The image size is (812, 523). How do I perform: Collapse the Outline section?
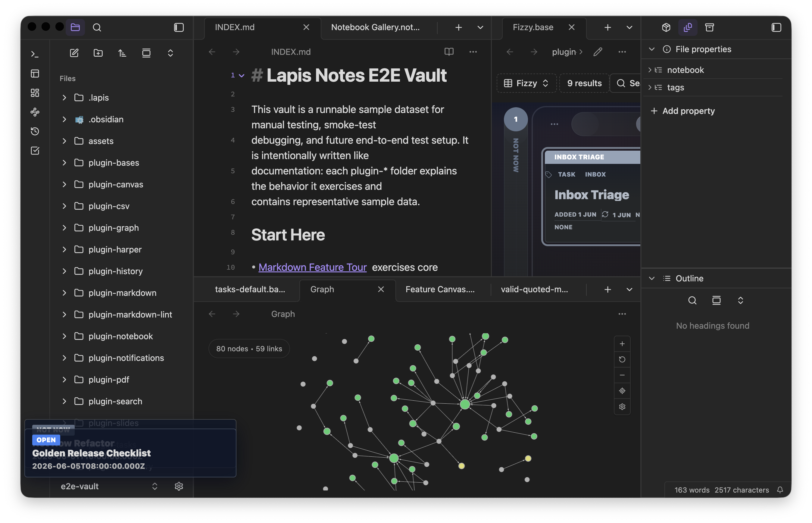pyautogui.click(x=652, y=278)
